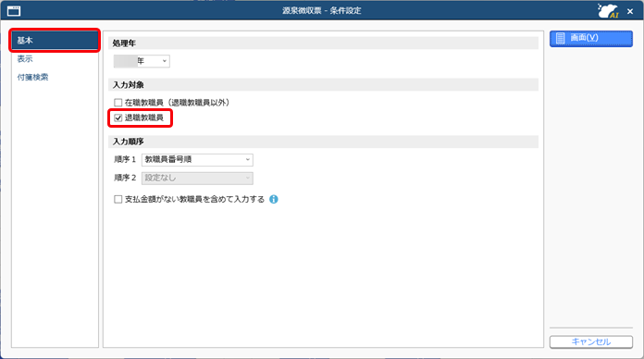
Task: Expand the 順序1 教職員番号順 dropdown
Action: pyautogui.click(x=197, y=159)
